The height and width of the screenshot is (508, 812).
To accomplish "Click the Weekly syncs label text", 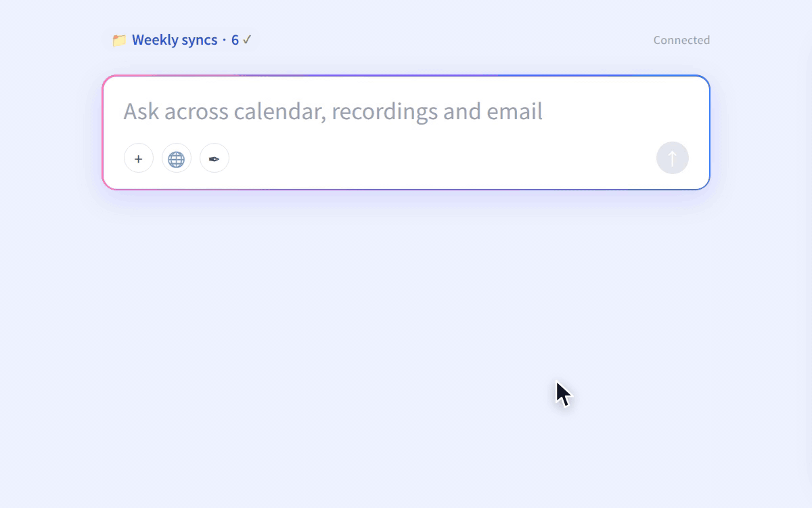I will 175,40.
